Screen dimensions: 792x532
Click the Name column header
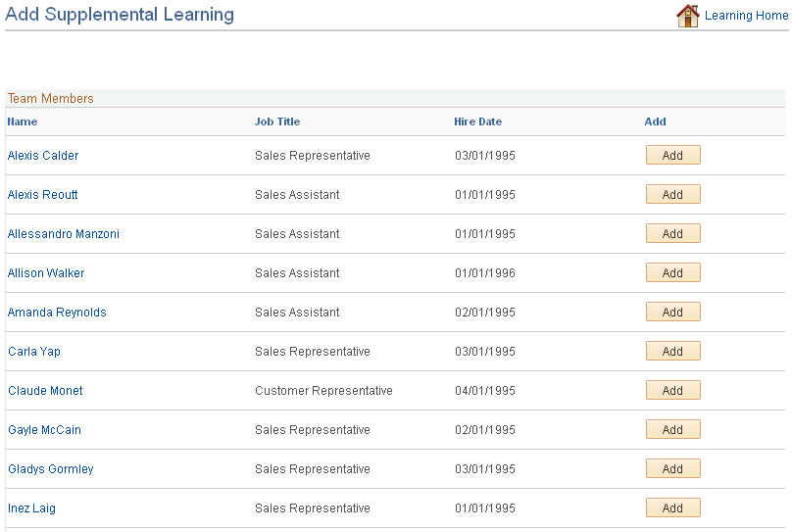[x=23, y=121]
